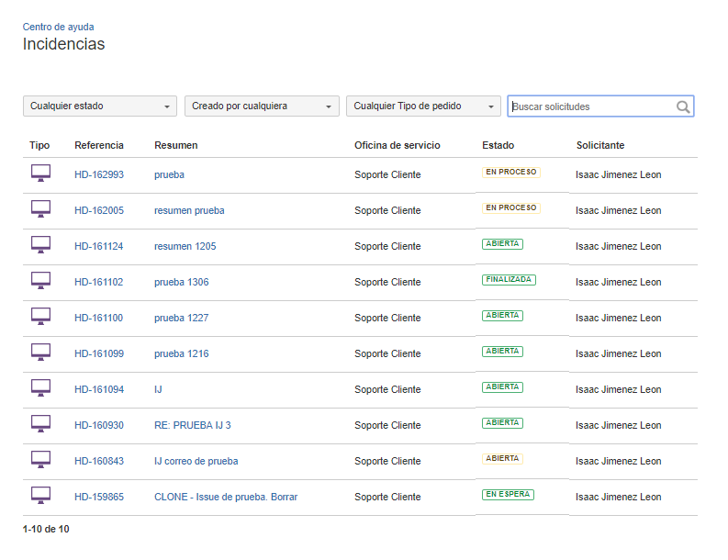The width and height of the screenshot is (728, 560).
Task: Open the Creado por cualquiera dropdown
Action: click(262, 106)
